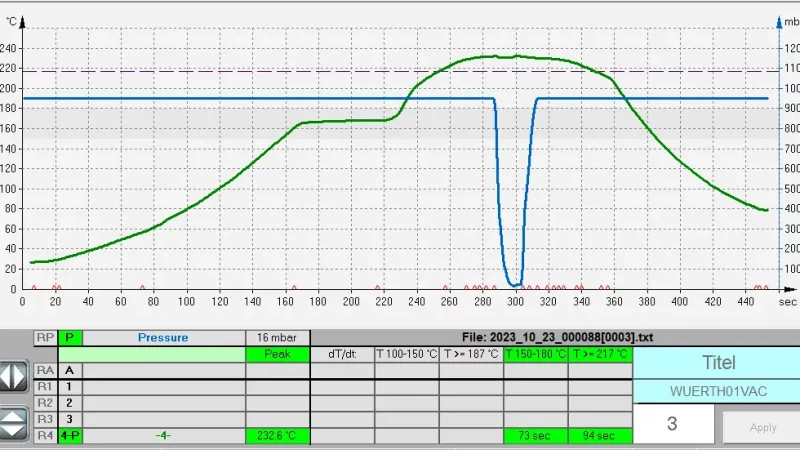Image resolution: width=800 pixels, height=450 pixels.
Task: Click the dT/dt column header
Action: [x=342, y=354]
